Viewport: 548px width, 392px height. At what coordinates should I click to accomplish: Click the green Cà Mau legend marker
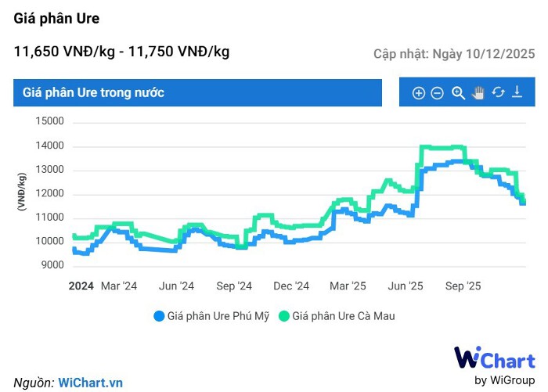[285, 316]
